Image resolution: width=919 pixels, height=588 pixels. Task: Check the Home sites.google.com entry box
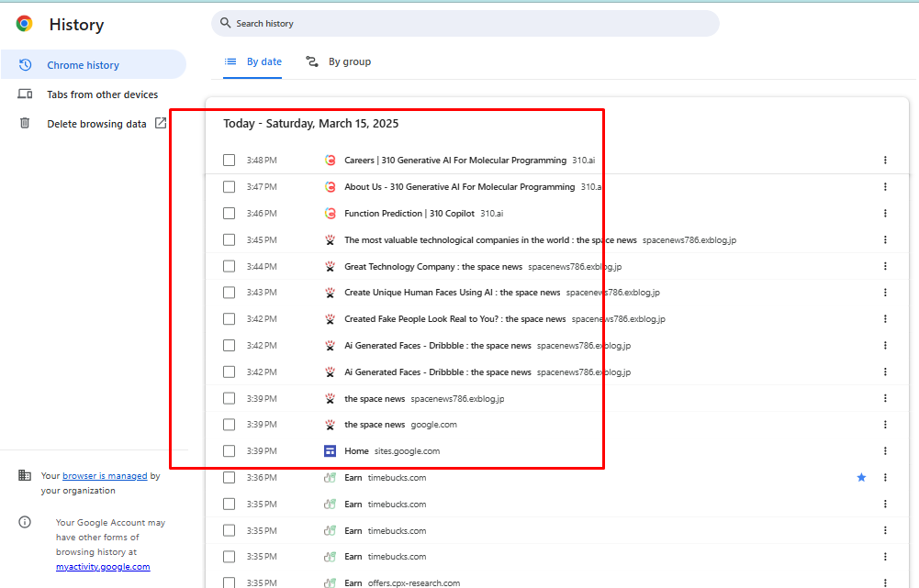230,451
